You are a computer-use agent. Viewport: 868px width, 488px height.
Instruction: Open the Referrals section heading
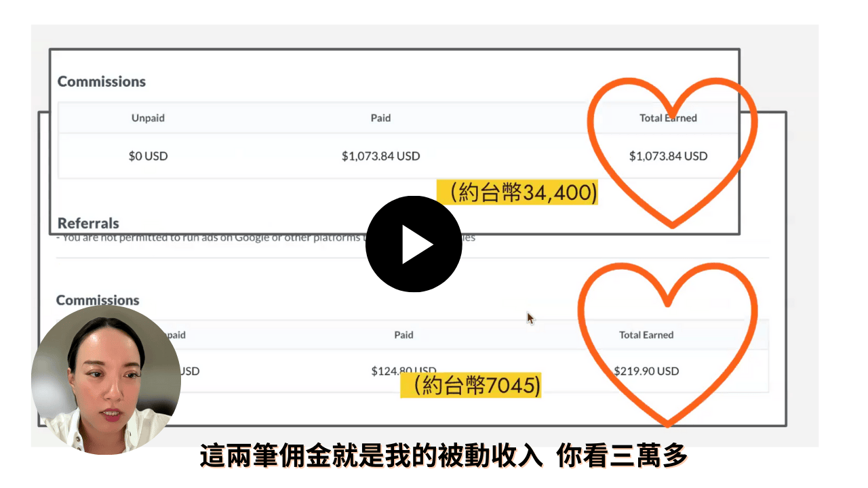click(x=88, y=223)
